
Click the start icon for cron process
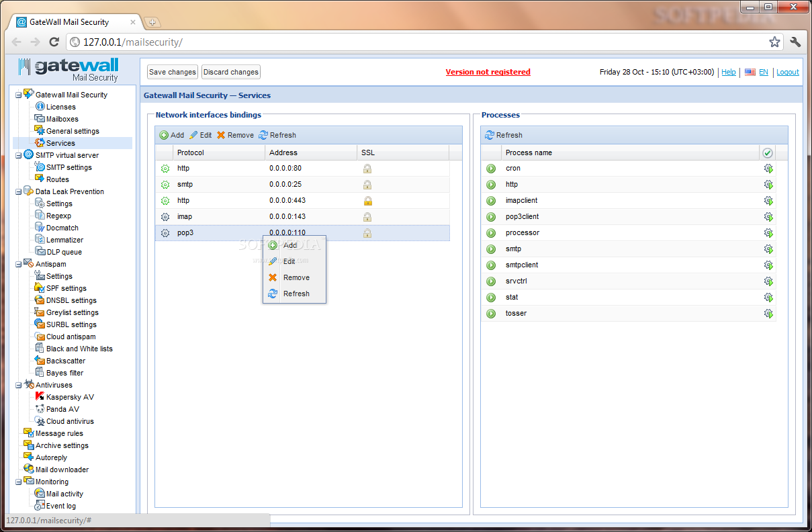[x=491, y=169]
